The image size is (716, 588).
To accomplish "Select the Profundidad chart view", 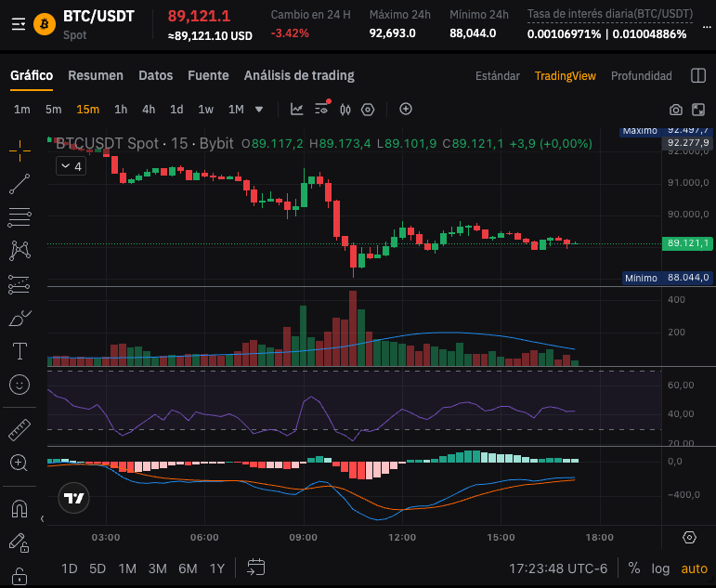I will coord(641,76).
